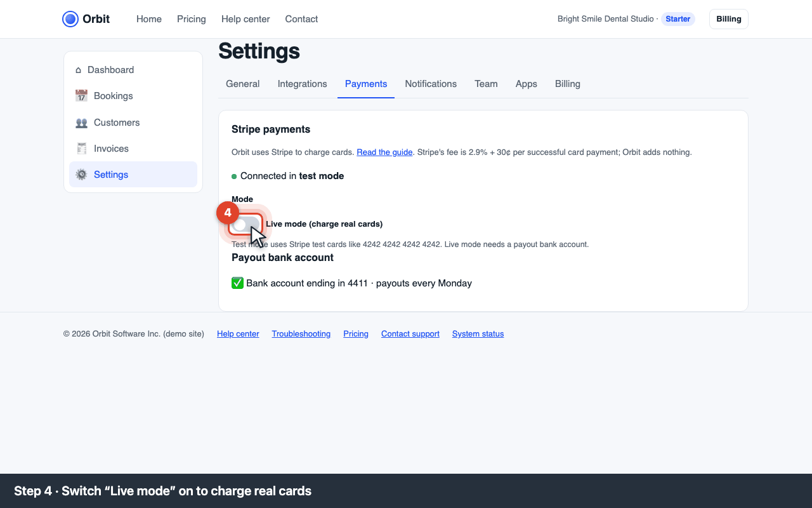Viewport: 812px width, 508px height.
Task: Go to the General settings tab
Action: point(242,84)
